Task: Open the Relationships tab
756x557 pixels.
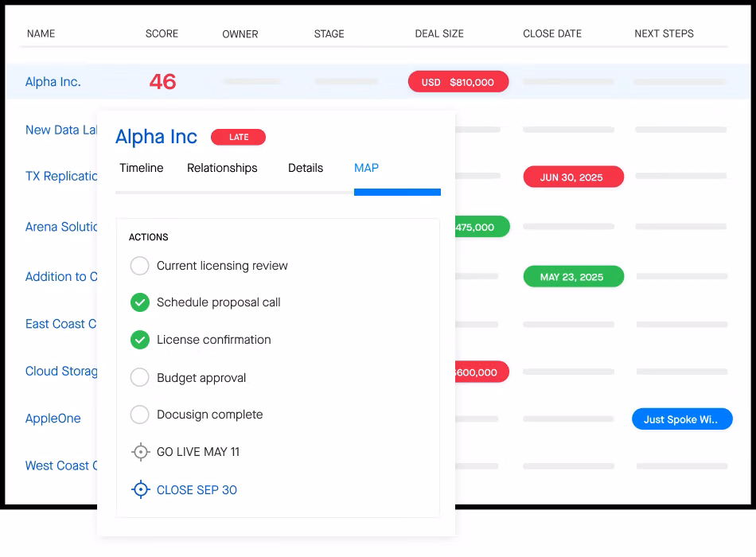Action: [x=222, y=168]
